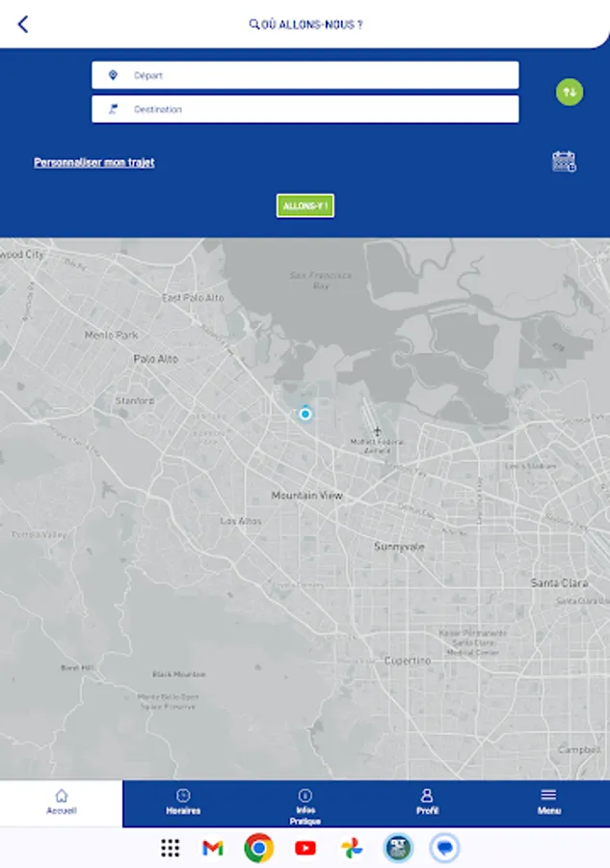
Task: Click the Black Mountain map label
Action: coord(178,674)
